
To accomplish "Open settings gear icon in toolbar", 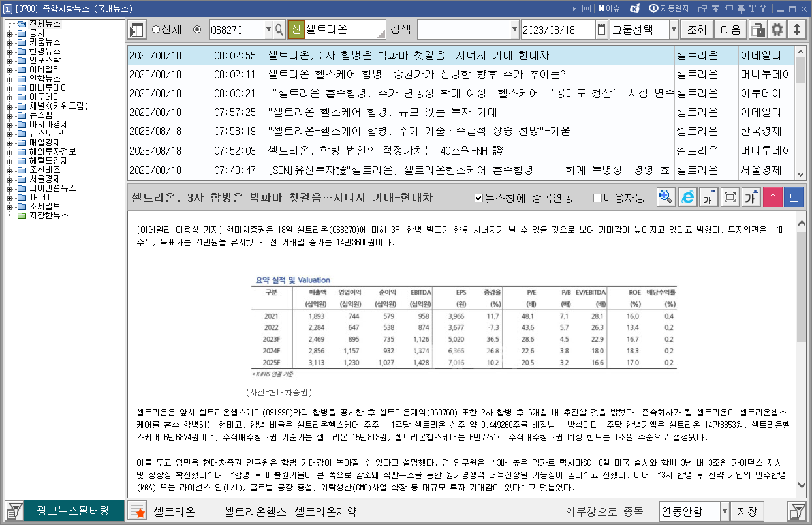I will [777, 30].
